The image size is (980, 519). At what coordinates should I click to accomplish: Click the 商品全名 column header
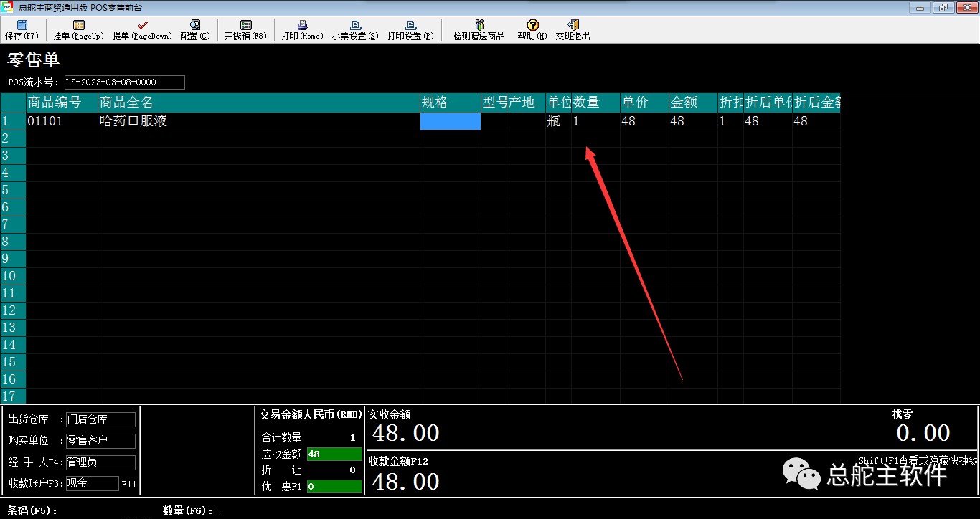pyautogui.click(x=259, y=103)
